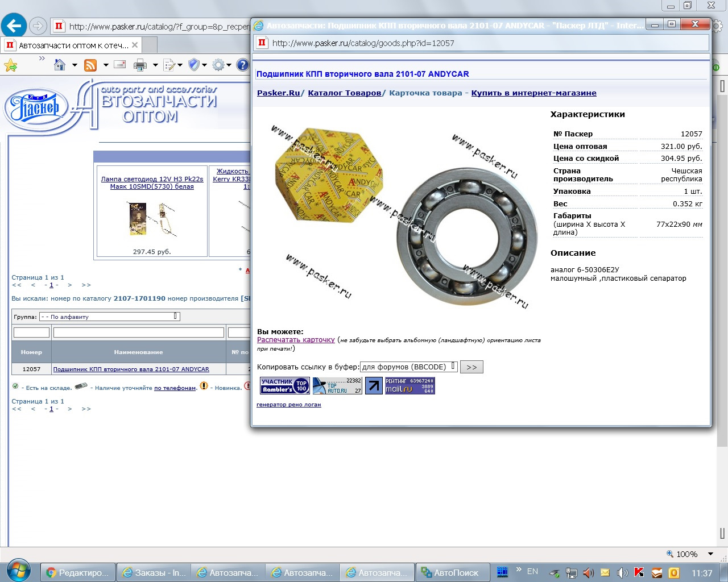Click the main window address bar URL
This screenshot has width=728, height=582.
[159, 26]
